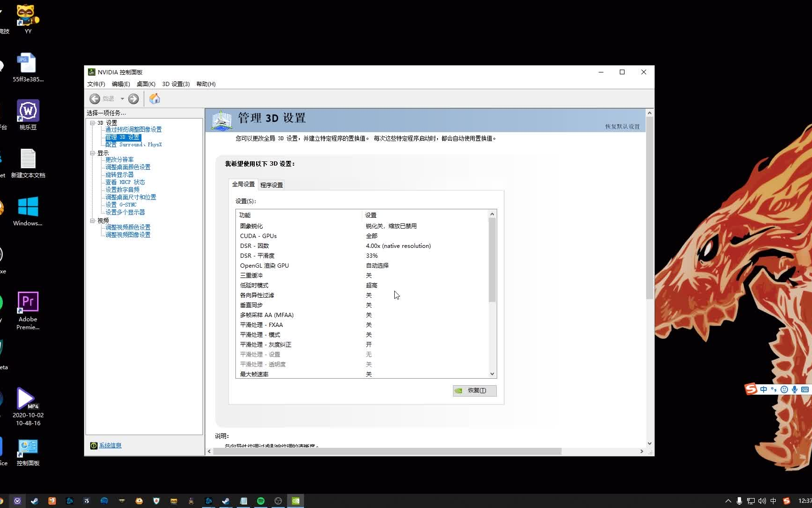This screenshot has width=812, height=508.
Task: Click volume icon in system tray
Action: click(x=762, y=501)
